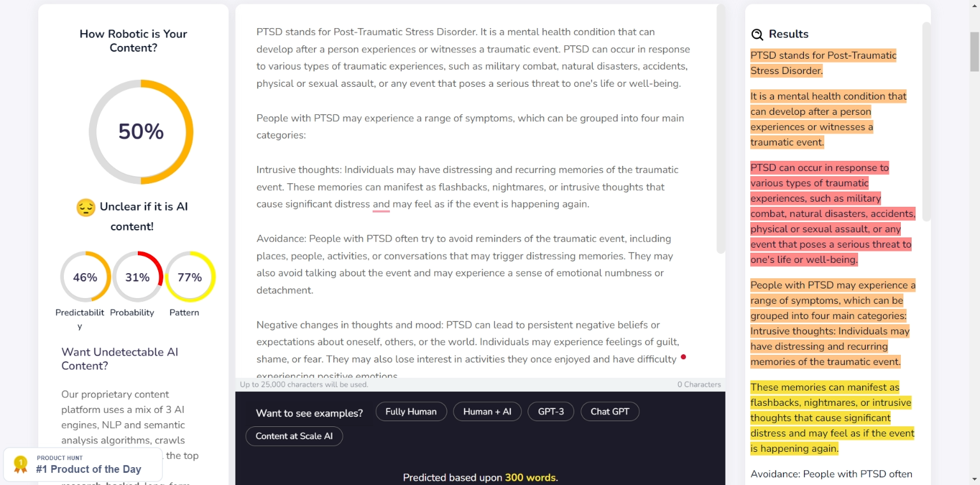This screenshot has height=485, width=980.
Task: Click inside the PTSD text input area
Action: point(472,147)
